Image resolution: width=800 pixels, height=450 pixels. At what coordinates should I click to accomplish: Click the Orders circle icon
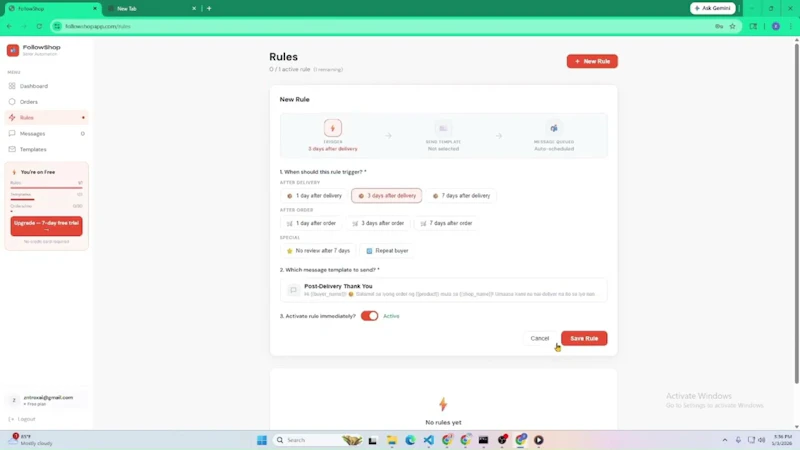pos(12,102)
